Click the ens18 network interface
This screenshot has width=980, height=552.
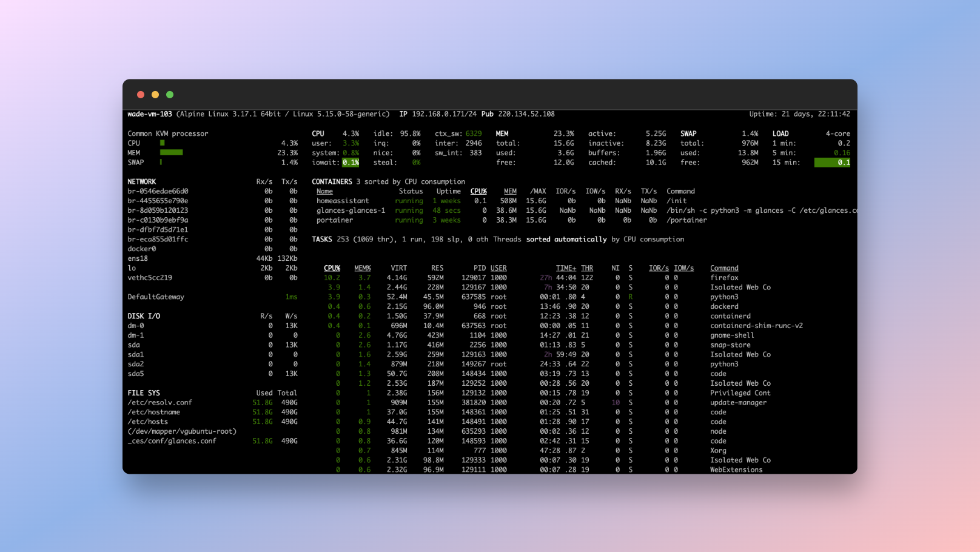coord(138,258)
